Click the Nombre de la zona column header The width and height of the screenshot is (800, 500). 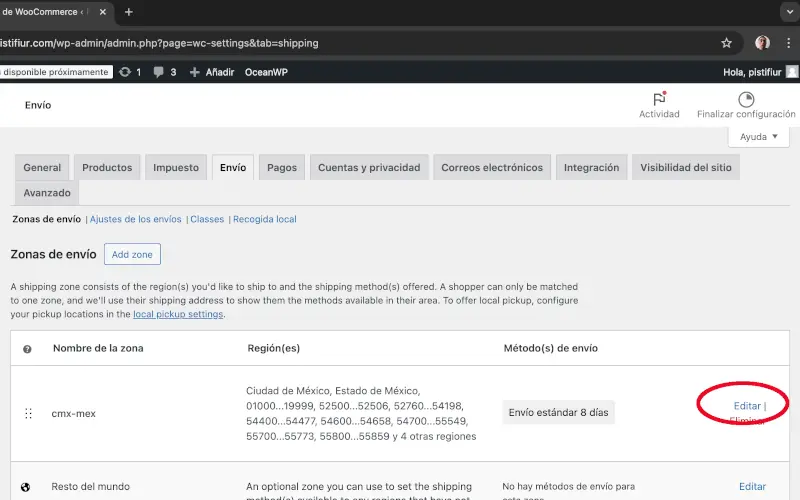click(98, 348)
